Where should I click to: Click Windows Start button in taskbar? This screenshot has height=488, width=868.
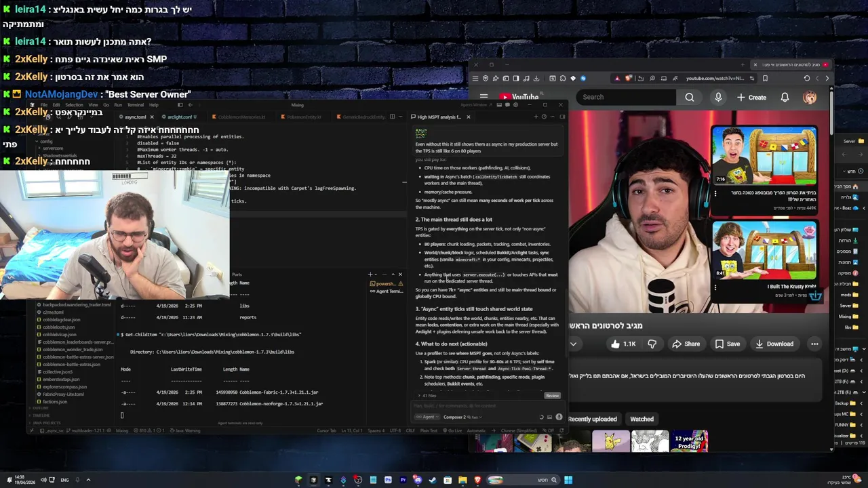tap(568, 480)
